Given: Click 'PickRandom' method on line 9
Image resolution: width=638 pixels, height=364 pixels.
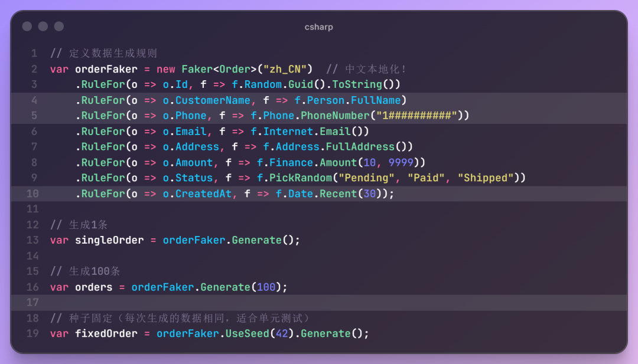Looking at the screenshot, I should click(x=301, y=178).
